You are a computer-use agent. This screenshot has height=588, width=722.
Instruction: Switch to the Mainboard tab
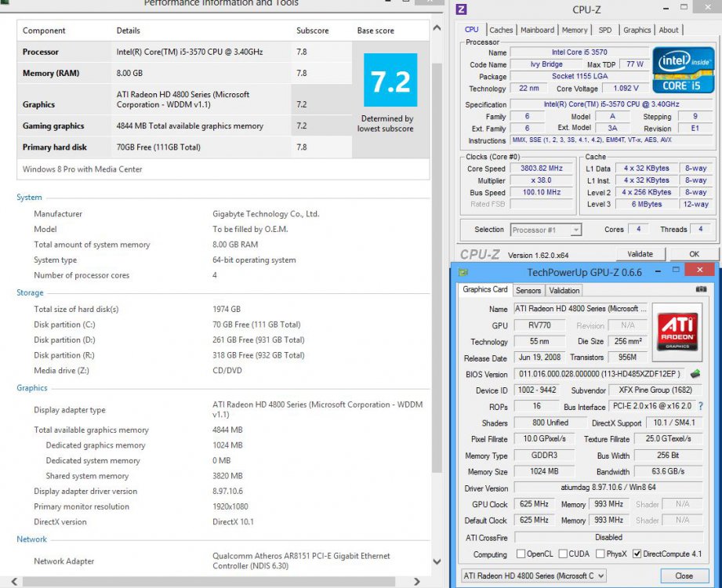537,30
